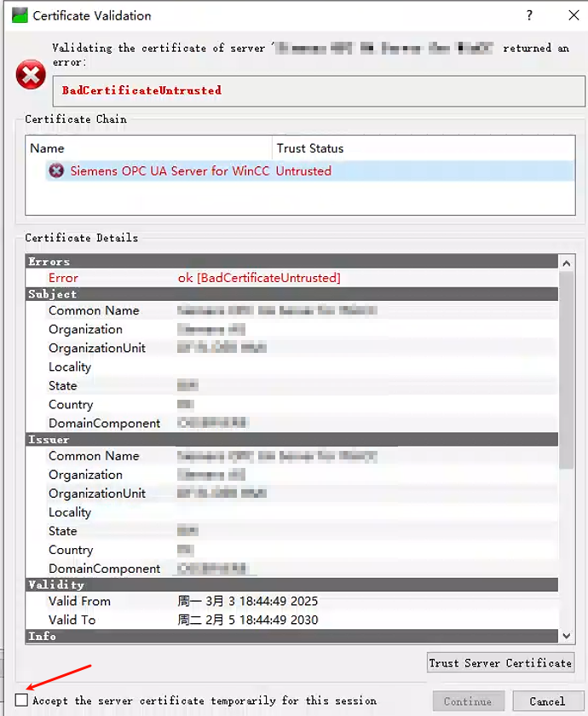The height and width of the screenshot is (716, 588).
Task: Click Organization label under Issuer
Action: [85, 475]
